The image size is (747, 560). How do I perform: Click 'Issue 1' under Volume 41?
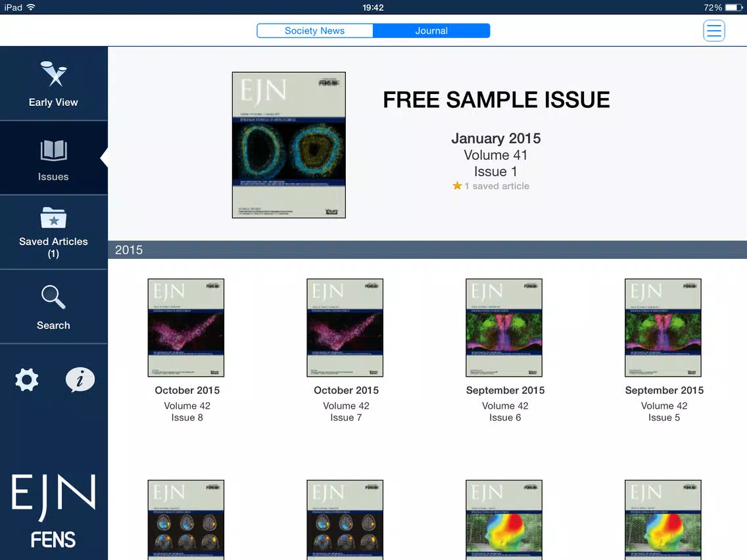[495, 172]
